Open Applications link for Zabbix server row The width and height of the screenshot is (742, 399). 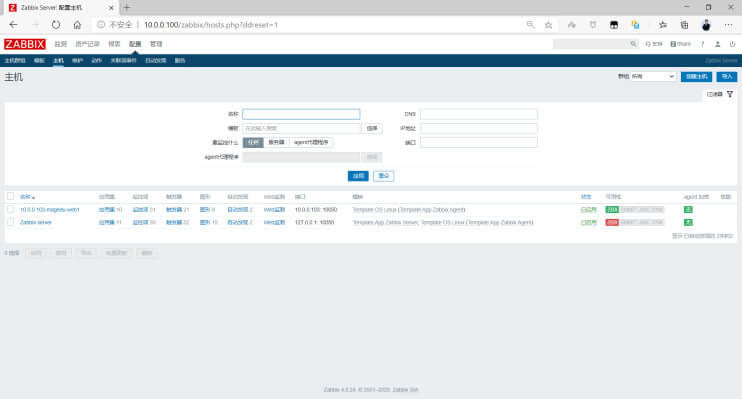106,222
